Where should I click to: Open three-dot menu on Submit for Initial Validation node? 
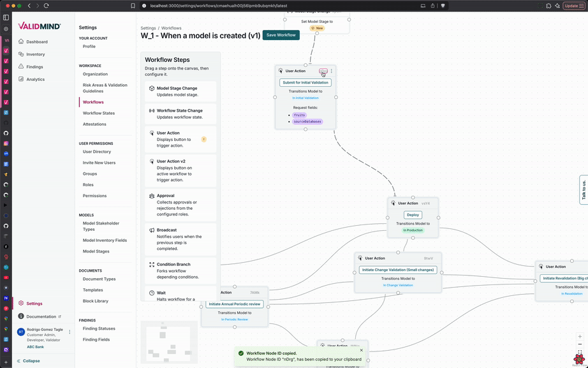[x=332, y=71]
